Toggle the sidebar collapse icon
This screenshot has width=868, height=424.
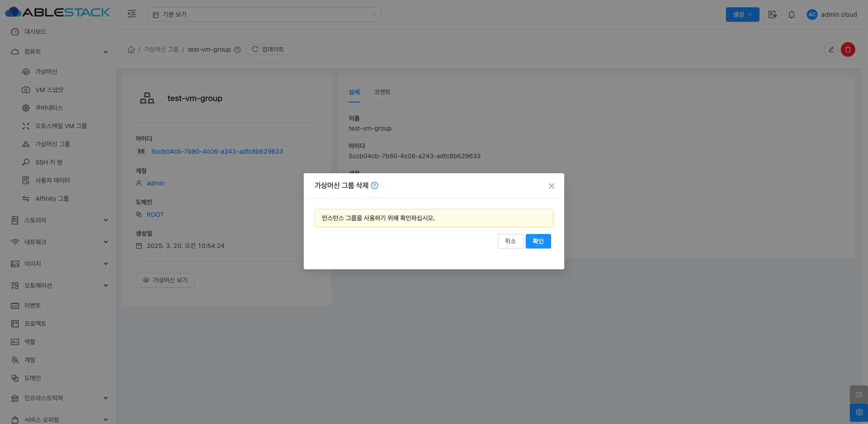[x=132, y=14]
